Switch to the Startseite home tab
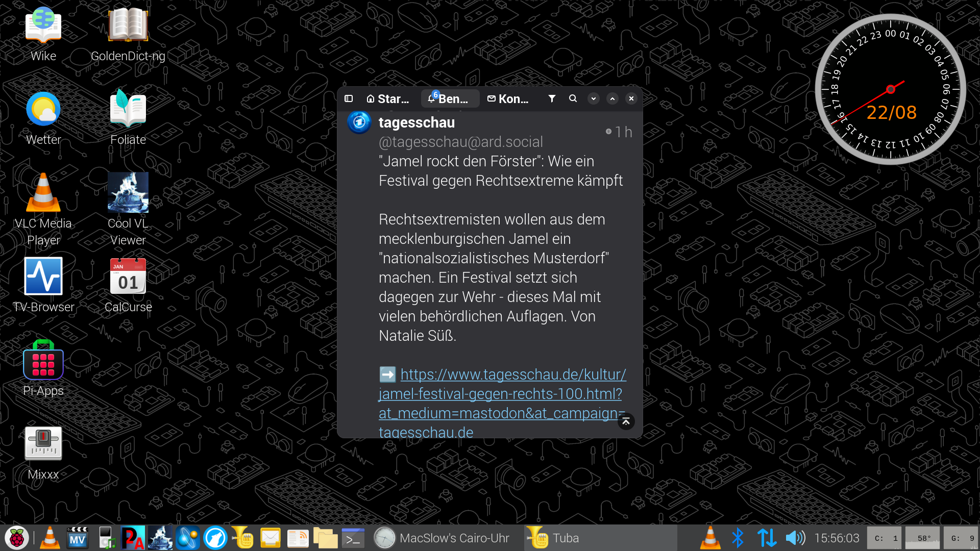 (x=388, y=98)
